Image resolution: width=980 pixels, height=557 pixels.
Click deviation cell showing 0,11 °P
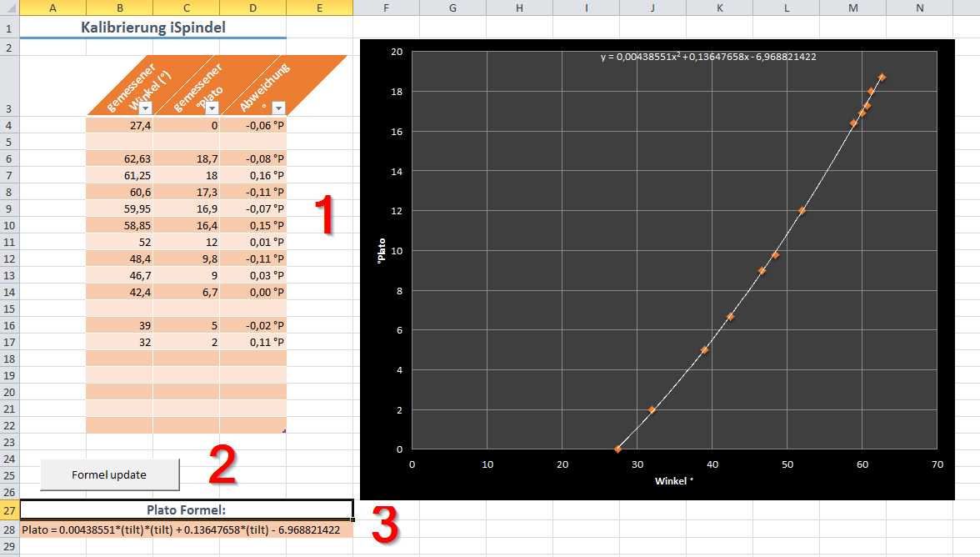coord(253,342)
